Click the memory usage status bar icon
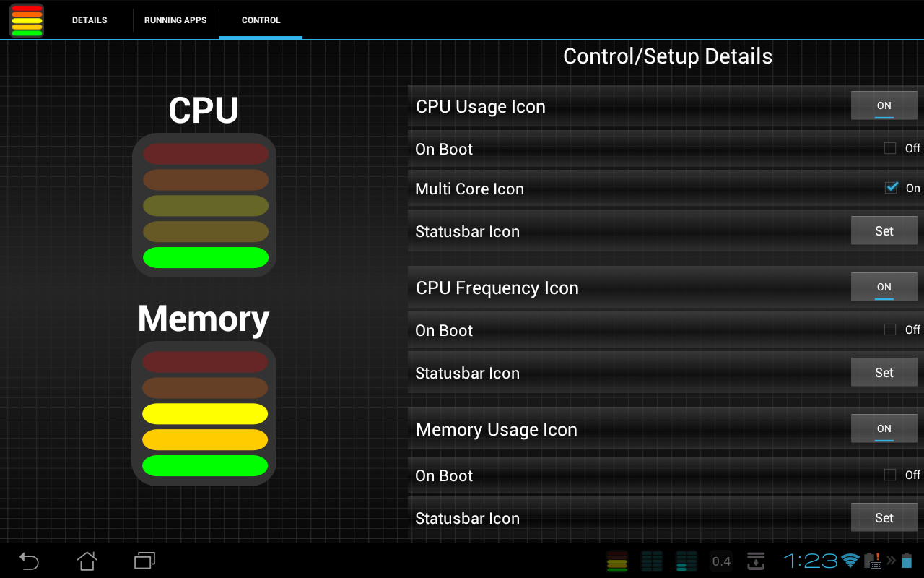Screen dimensions: 924x578 point(687,561)
